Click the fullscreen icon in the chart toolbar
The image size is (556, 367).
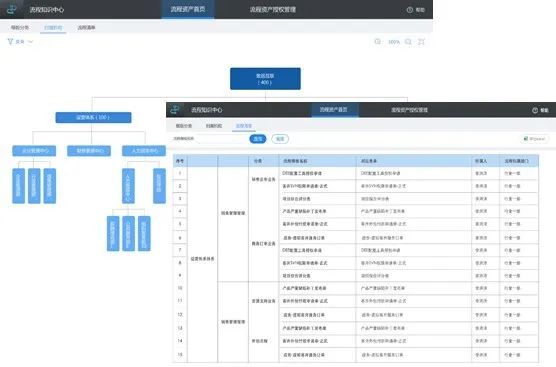point(421,42)
